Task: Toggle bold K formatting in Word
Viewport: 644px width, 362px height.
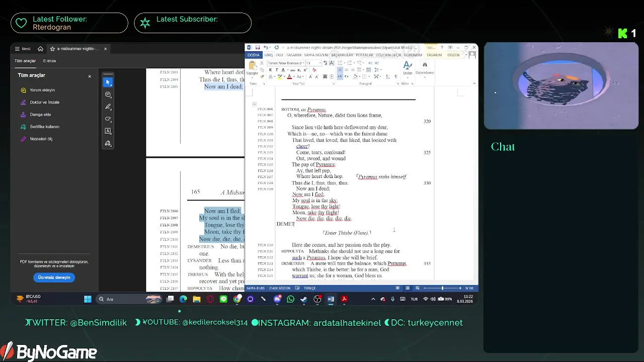Action: coord(270,70)
